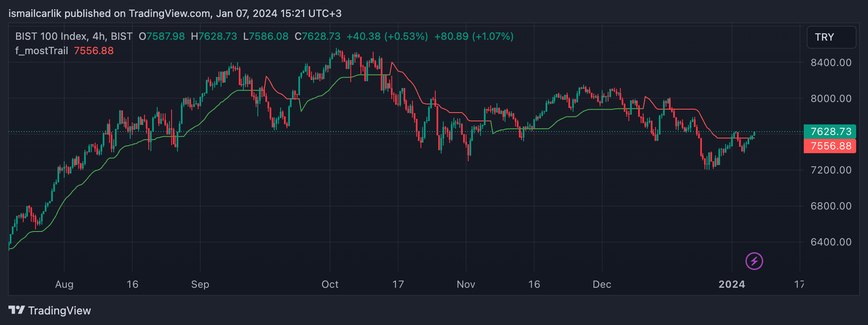Select the red 7556.88 indicator label
868x325 pixels.
pyautogui.click(x=830, y=146)
